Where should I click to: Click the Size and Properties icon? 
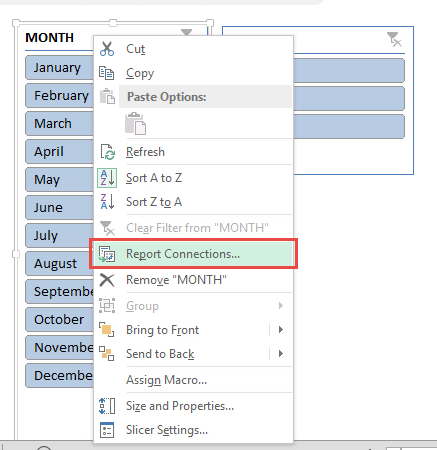pyautogui.click(x=107, y=406)
